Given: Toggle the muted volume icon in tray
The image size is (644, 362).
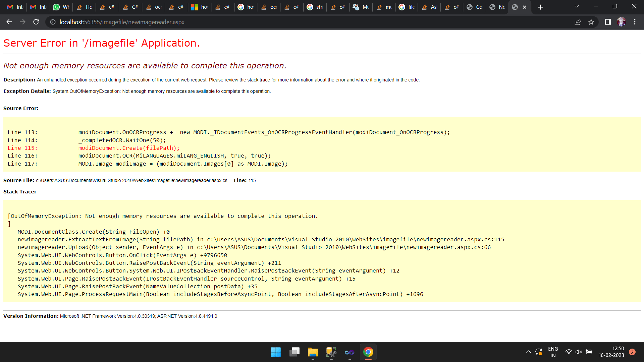Looking at the screenshot, I should point(579,352).
